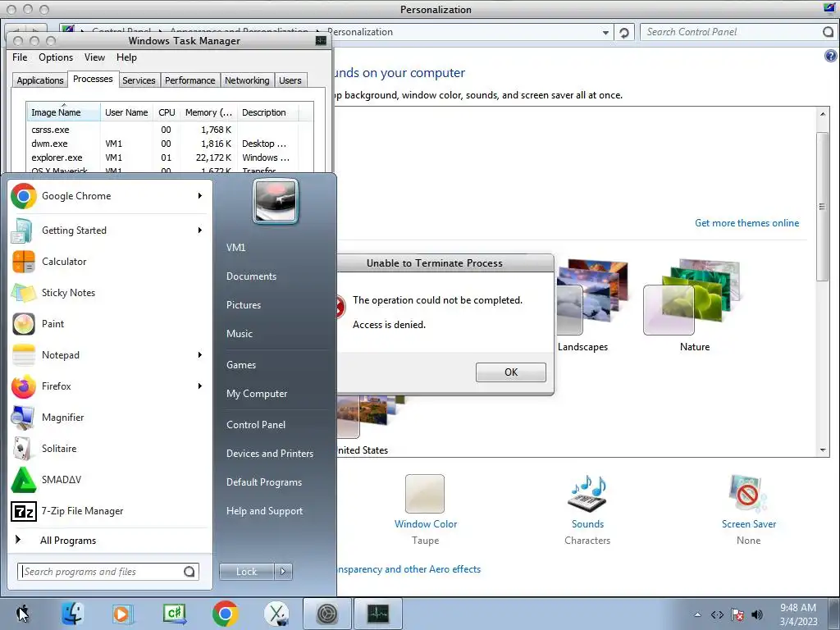This screenshot has width=840, height=630.
Task: Click Lock button in Start menu
Action: point(246,572)
